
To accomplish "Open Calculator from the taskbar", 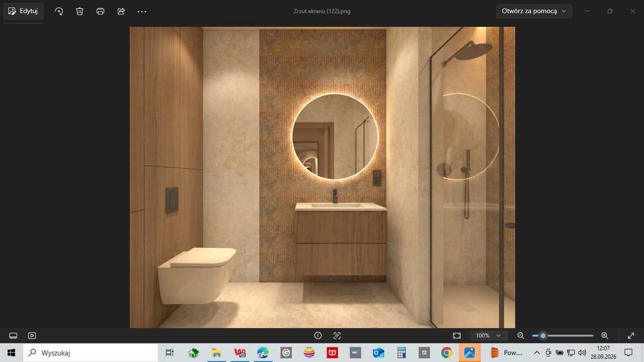I will pyautogui.click(x=402, y=352).
